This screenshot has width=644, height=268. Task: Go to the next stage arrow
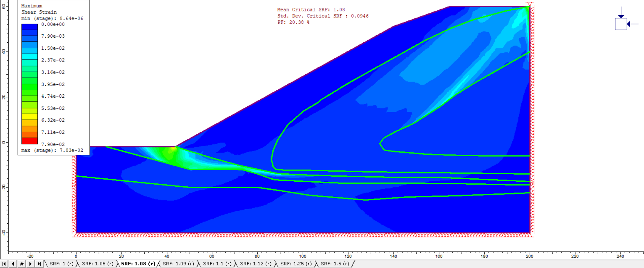pyautogui.click(x=30, y=264)
